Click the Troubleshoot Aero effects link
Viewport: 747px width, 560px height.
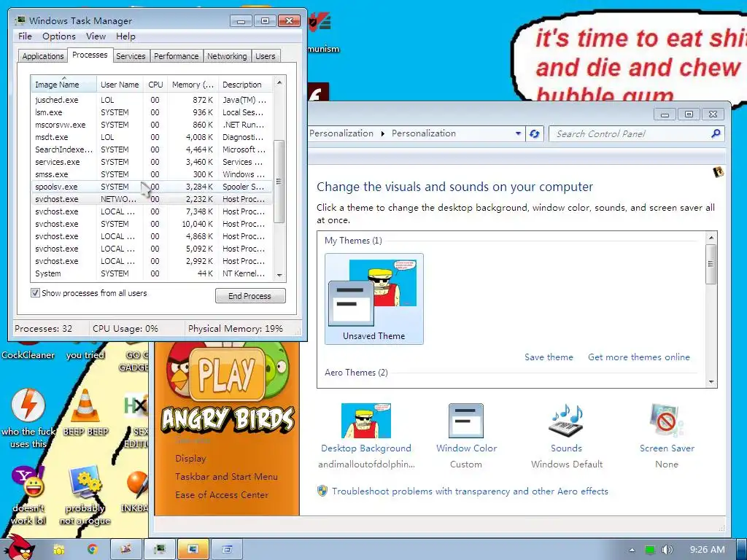[470, 491]
